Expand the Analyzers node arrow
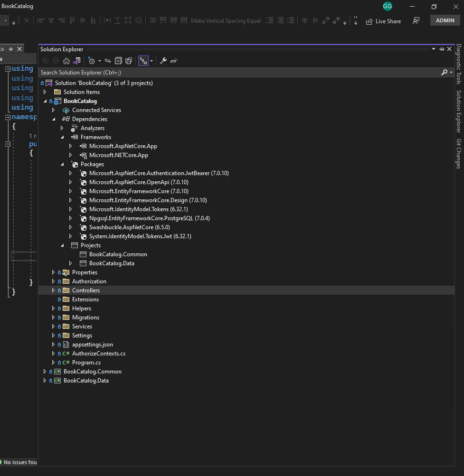464x476 pixels. [x=62, y=128]
